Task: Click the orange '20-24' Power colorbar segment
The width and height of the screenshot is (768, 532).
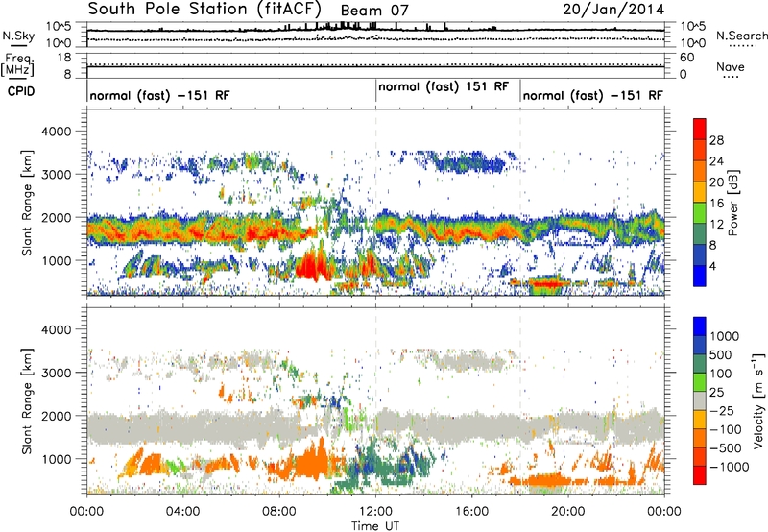Action: (700, 171)
